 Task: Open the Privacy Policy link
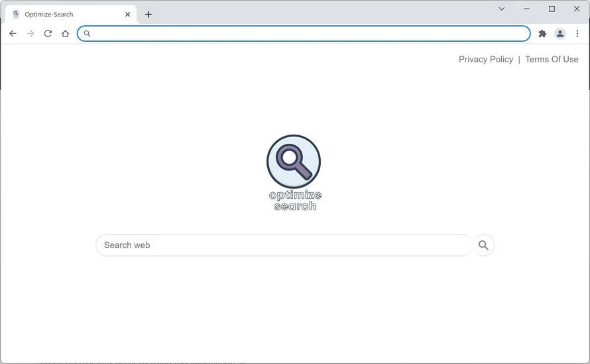(x=486, y=59)
